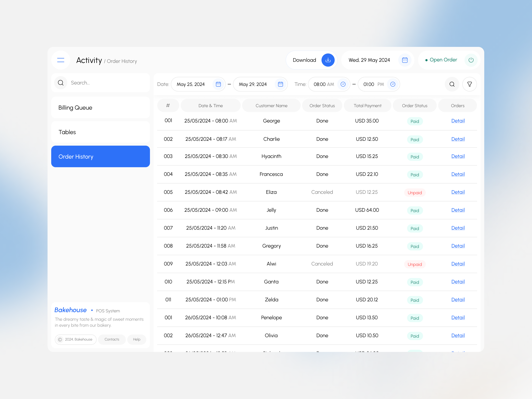
Task: Click the search magnifier icon in the table toolbar
Action: click(452, 84)
